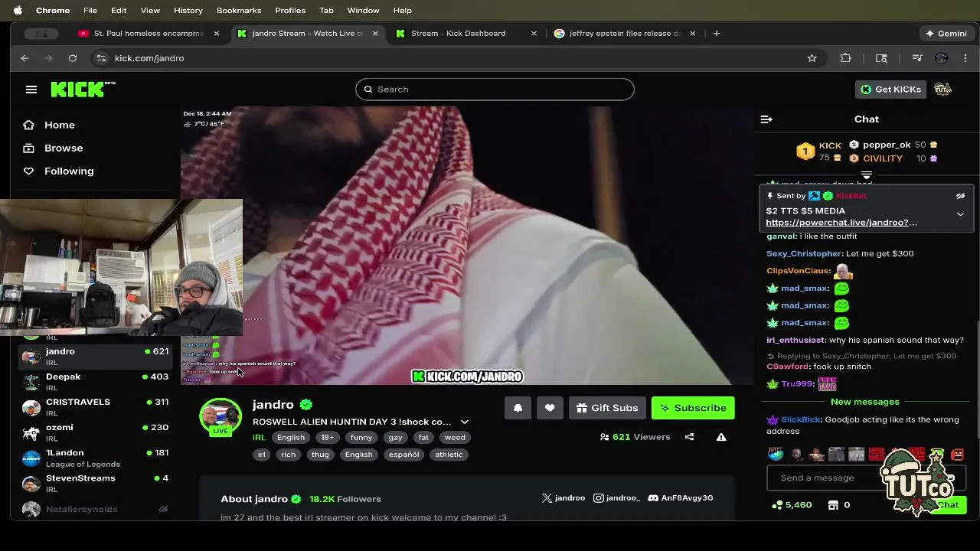Open the TUTco profile avatar menu
980x551 pixels.
(x=942, y=90)
